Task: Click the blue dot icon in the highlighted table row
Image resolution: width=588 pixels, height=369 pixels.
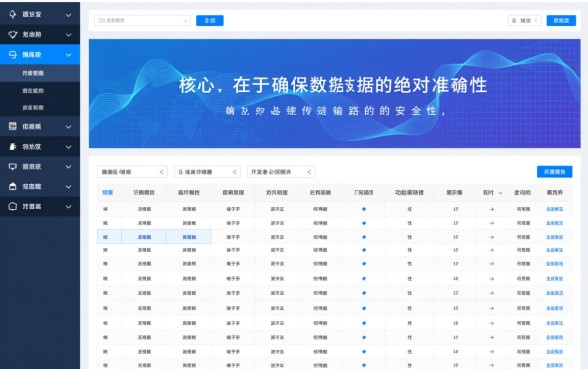Action: point(364,237)
